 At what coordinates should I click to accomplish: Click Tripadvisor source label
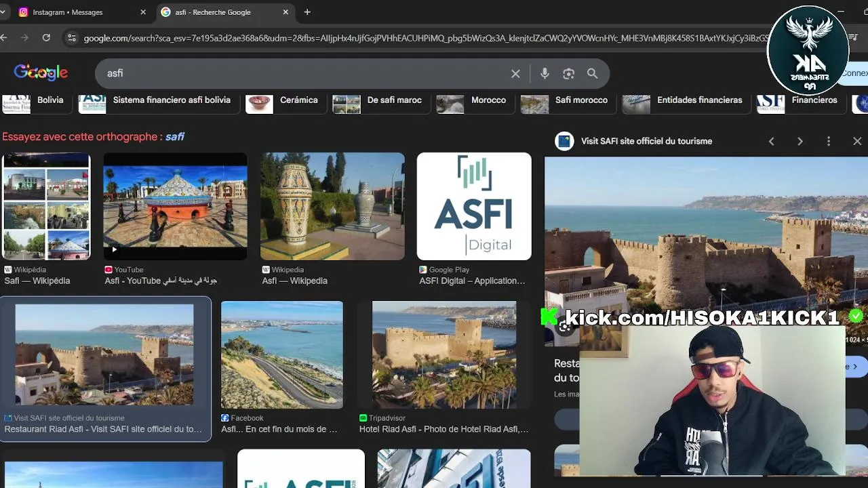click(x=387, y=418)
